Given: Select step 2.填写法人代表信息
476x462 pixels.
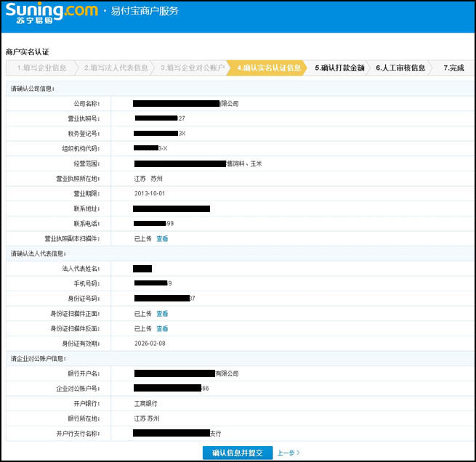Looking at the screenshot, I should pos(116,68).
